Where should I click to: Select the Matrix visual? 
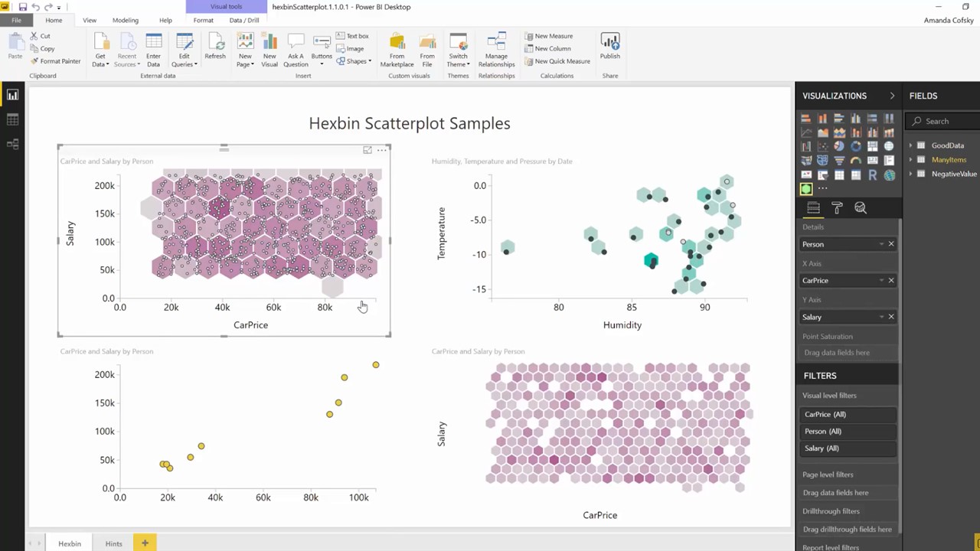point(855,174)
